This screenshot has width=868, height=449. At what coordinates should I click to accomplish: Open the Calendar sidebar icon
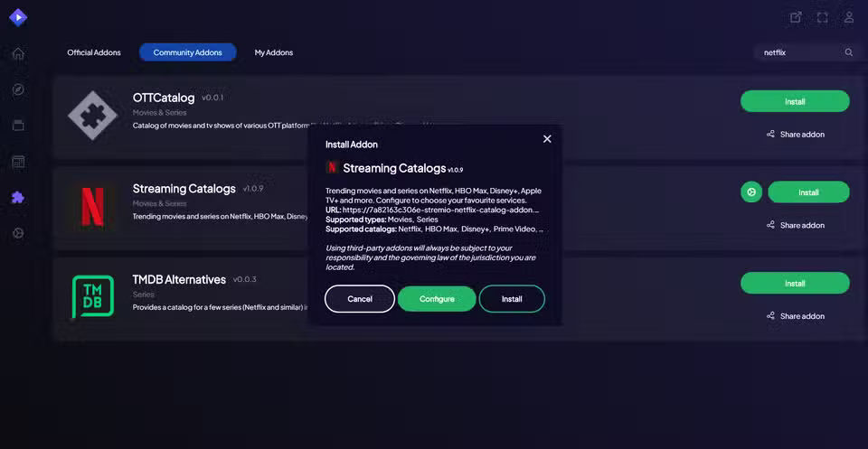pyautogui.click(x=18, y=162)
